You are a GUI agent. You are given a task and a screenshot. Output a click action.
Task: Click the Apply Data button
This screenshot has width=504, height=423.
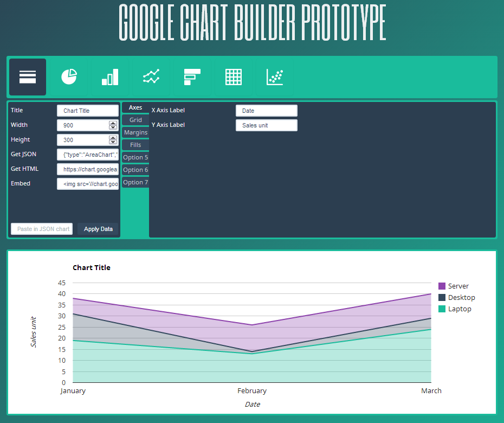pyautogui.click(x=98, y=229)
